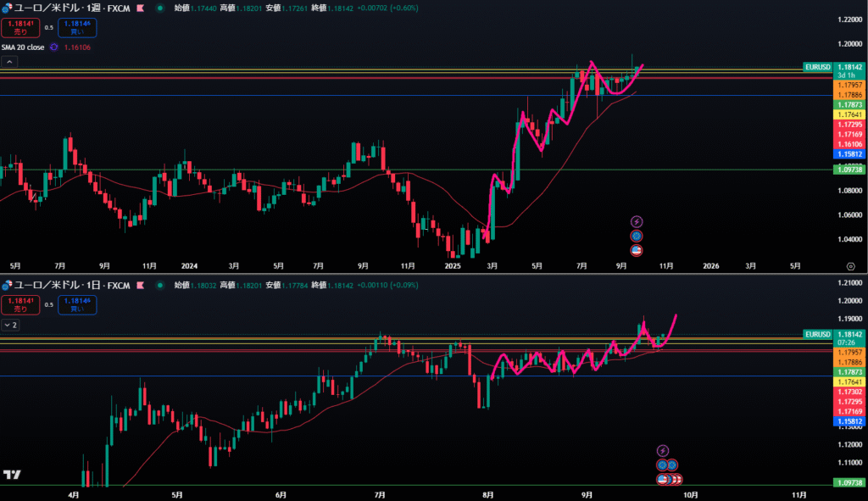This screenshot has height=501, width=868.
Task: Click the blue 1.15812 price label, weekly chart
Action: [x=849, y=154]
